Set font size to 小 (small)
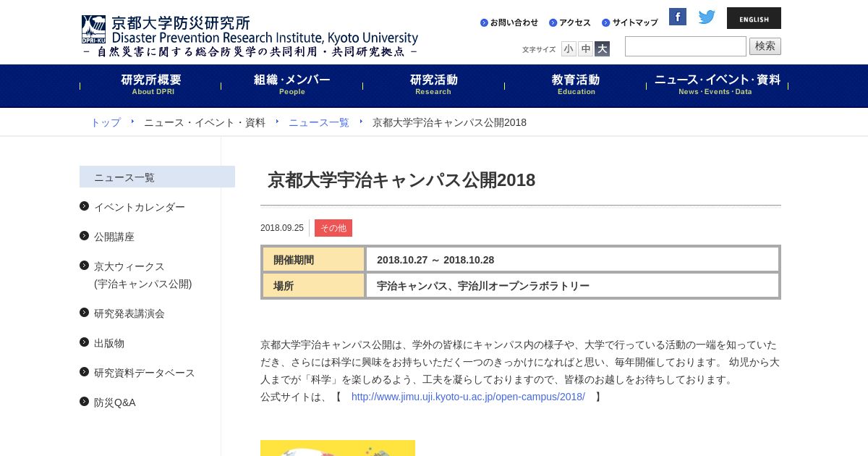Viewport: 868px width, 456px height. coord(569,49)
